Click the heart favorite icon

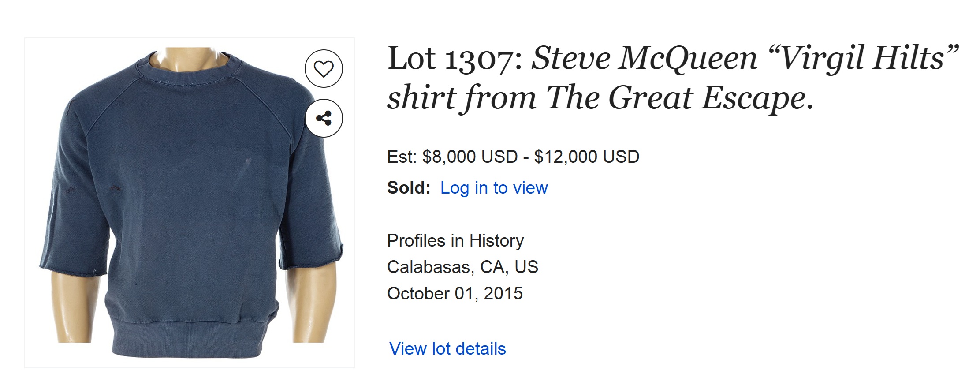324,69
